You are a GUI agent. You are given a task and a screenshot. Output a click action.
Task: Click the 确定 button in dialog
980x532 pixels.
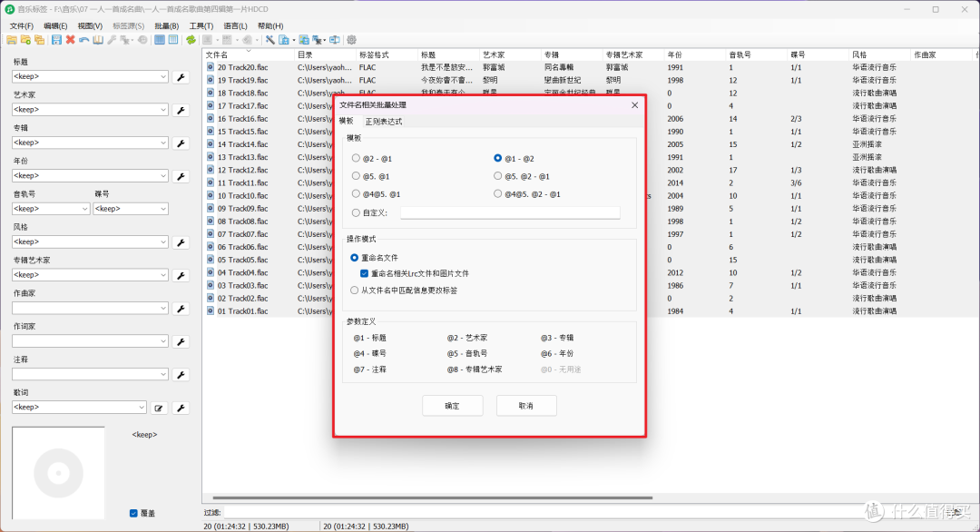click(452, 406)
